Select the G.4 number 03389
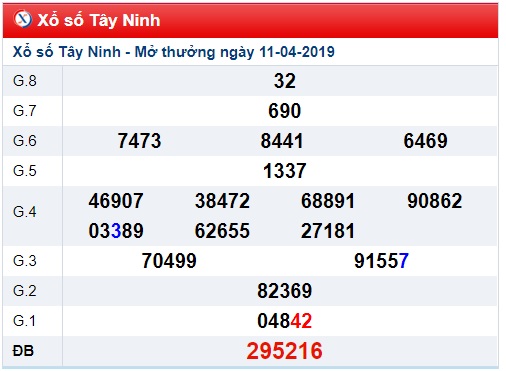 (x=116, y=231)
